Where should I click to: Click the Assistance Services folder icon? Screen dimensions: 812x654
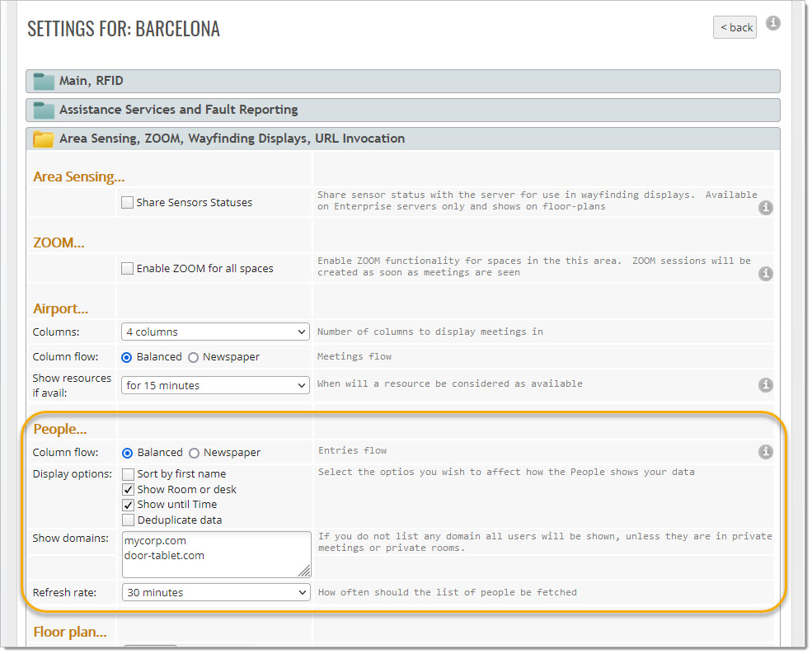click(x=44, y=110)
